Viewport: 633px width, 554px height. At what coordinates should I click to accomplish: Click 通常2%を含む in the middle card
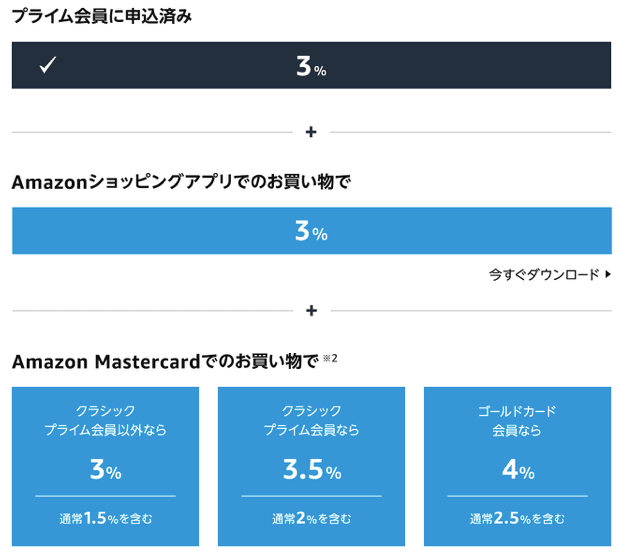tap(311, 518)
